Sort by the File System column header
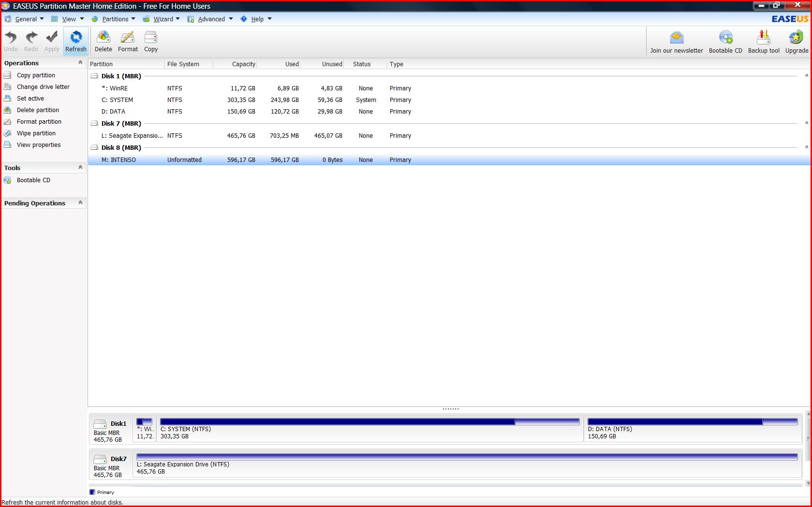 189,64
